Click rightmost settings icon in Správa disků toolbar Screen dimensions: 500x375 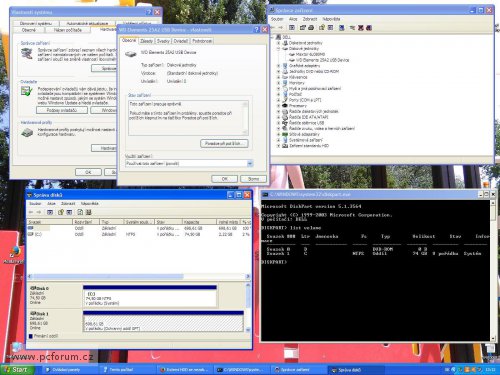pos(89,212)
